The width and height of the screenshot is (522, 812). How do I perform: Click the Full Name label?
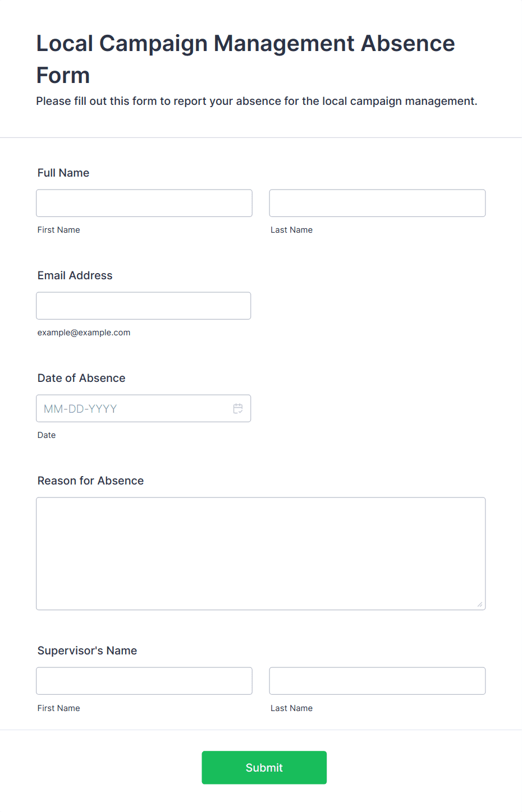tap(63, 173)
